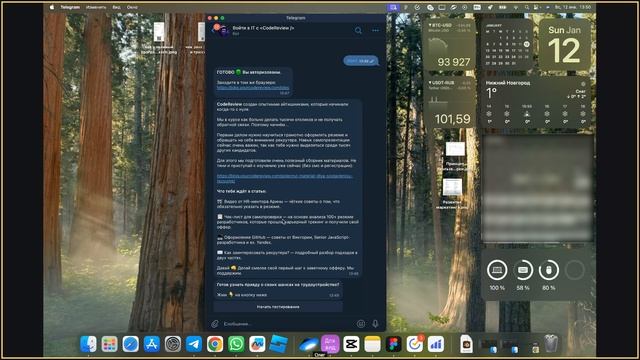Open the Изменить menu

(x=96, y=7)
